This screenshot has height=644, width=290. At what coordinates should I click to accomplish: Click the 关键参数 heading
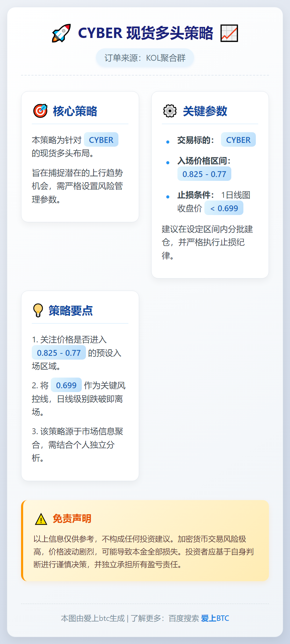(205, 111)
